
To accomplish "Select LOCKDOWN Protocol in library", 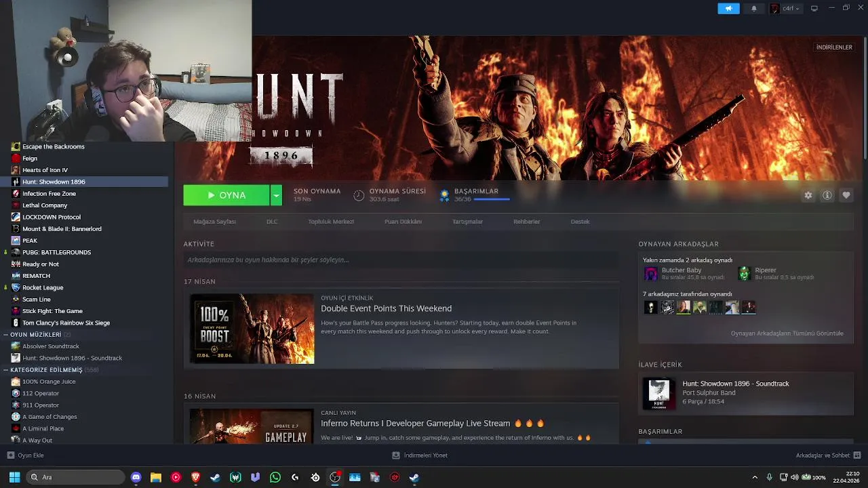I will coord(52,217).
